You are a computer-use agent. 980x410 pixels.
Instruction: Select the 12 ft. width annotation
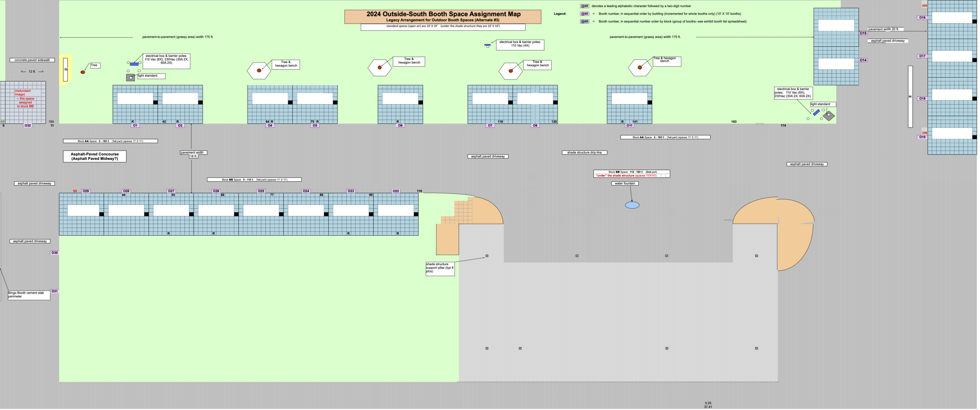[x=32, y=72]
